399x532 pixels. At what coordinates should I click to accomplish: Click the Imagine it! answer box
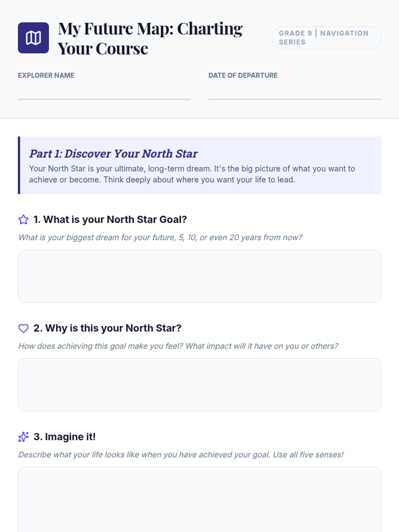click(199, 499)
